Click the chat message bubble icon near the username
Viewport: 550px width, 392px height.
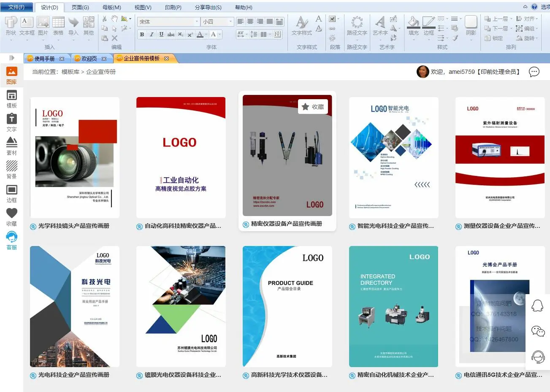click(x=534, y=72)
